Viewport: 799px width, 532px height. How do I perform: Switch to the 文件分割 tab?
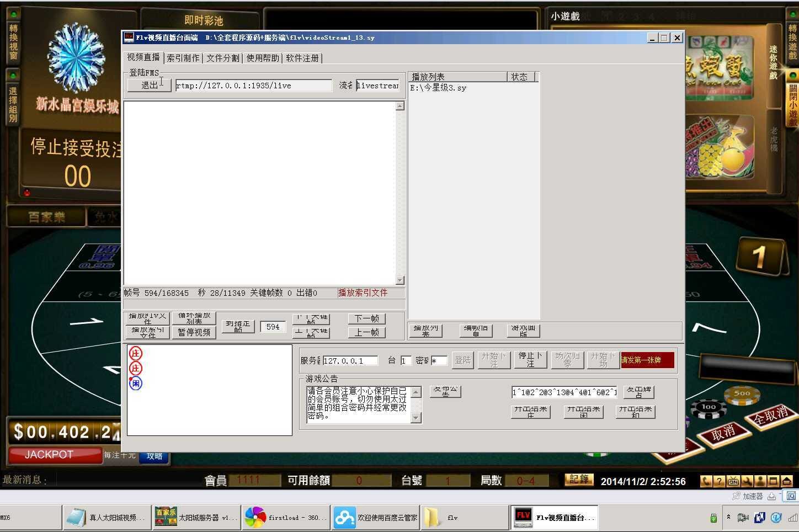(x=223, y=58)
